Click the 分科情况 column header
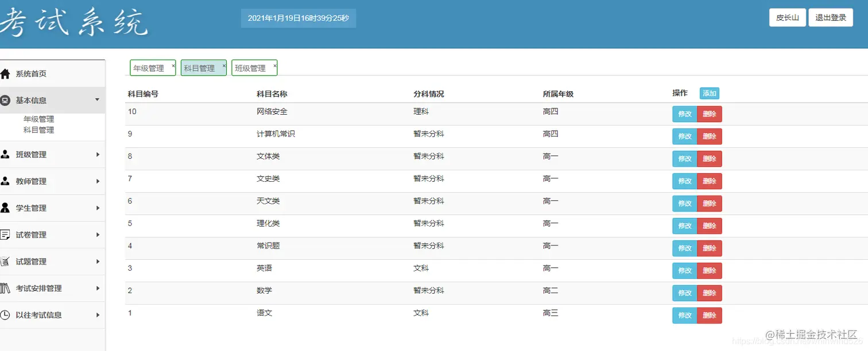The image size is (868, 351). [429, 94]
